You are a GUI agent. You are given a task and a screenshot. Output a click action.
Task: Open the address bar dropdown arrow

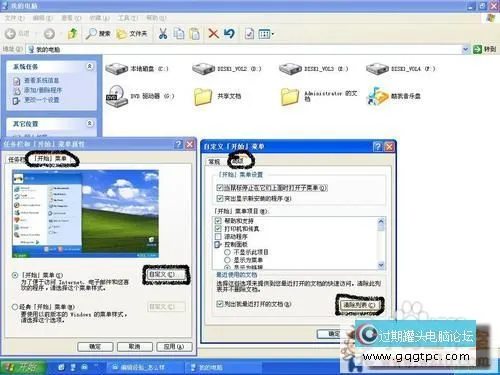[465, 49]
